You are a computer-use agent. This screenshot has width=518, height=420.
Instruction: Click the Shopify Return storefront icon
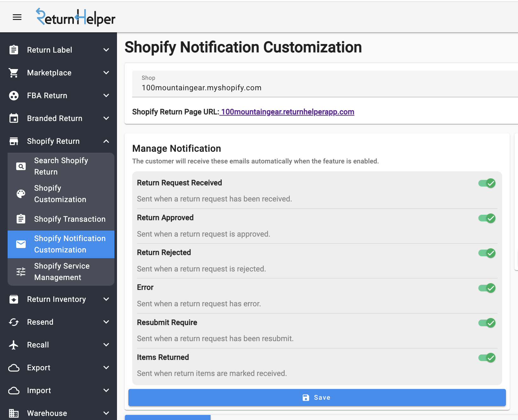14,141
